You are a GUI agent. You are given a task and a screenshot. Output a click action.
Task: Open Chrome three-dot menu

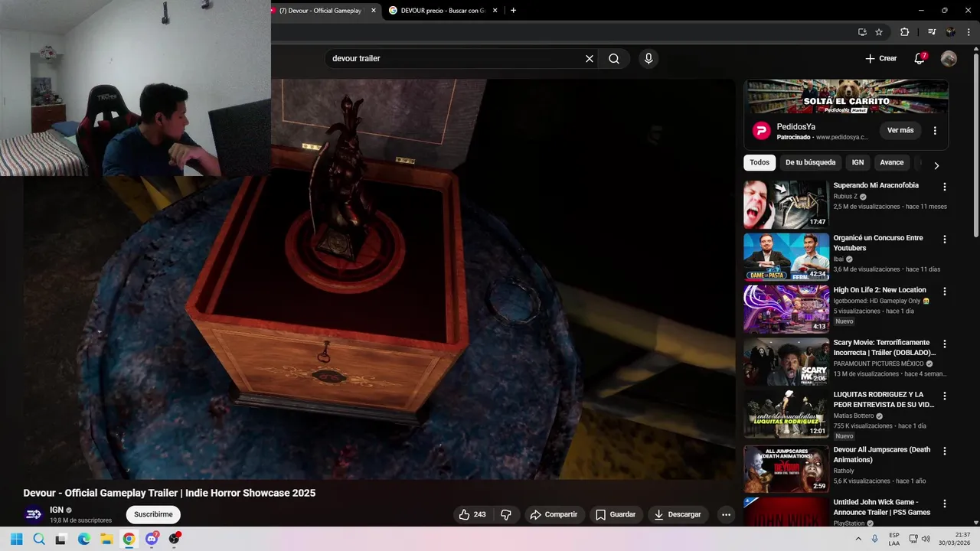[x=969, y=32]
